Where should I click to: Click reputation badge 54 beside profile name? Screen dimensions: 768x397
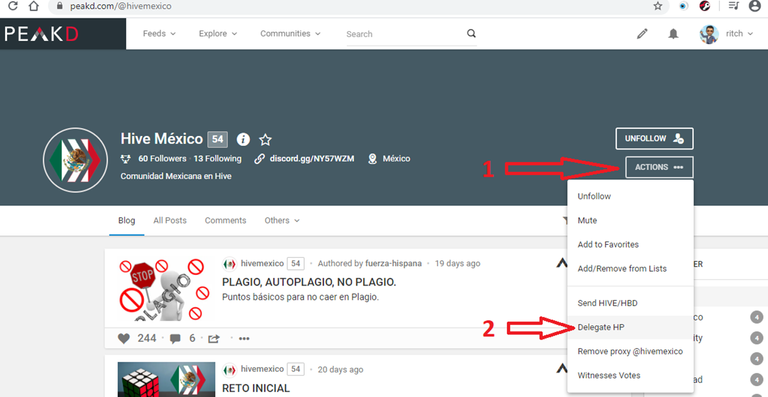(x=217, y=140)
